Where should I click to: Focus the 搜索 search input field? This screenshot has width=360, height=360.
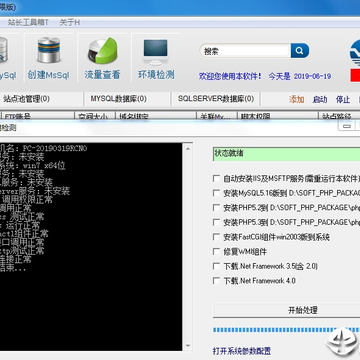245,51
